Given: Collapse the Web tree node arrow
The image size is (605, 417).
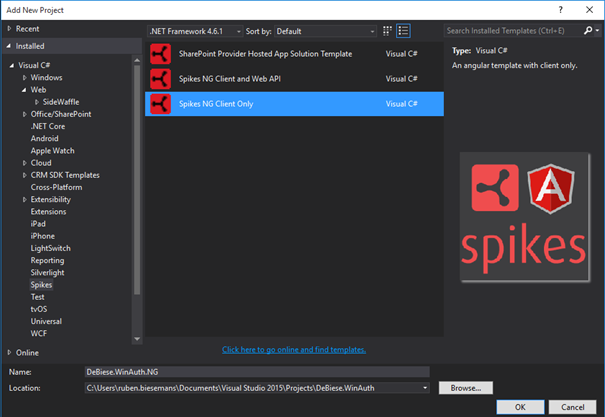Looking at the screenshot, I should [24, 90].
